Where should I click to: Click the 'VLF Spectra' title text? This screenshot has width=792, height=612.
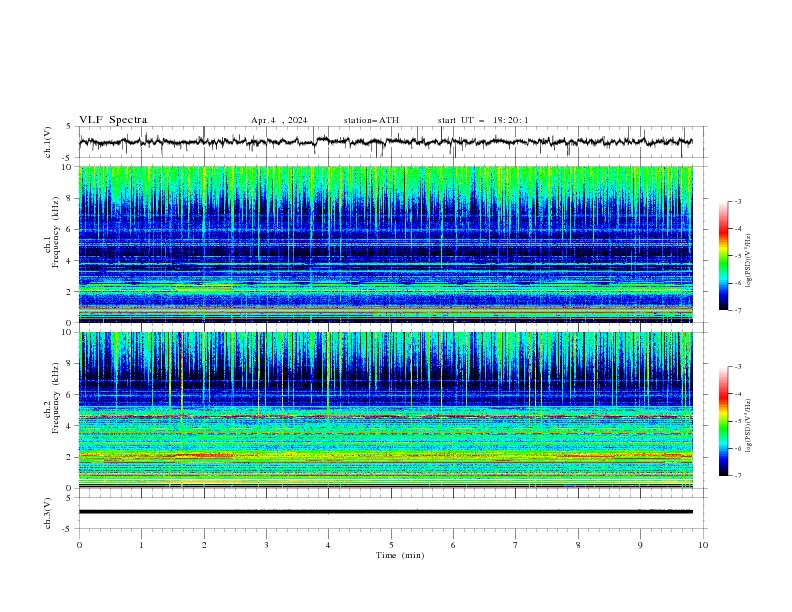tap(113, 120)
